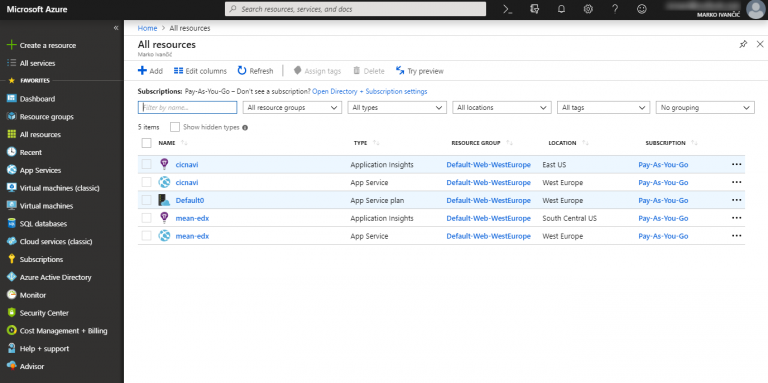
Task: Click Edit columns in the toolbar
Action: click(x=200, y=71)
